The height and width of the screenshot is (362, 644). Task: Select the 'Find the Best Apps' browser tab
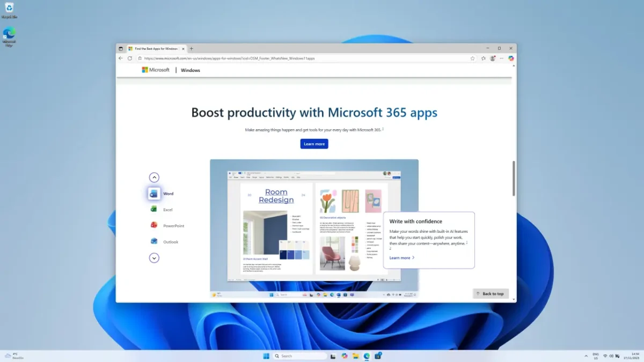click(156, 48)
